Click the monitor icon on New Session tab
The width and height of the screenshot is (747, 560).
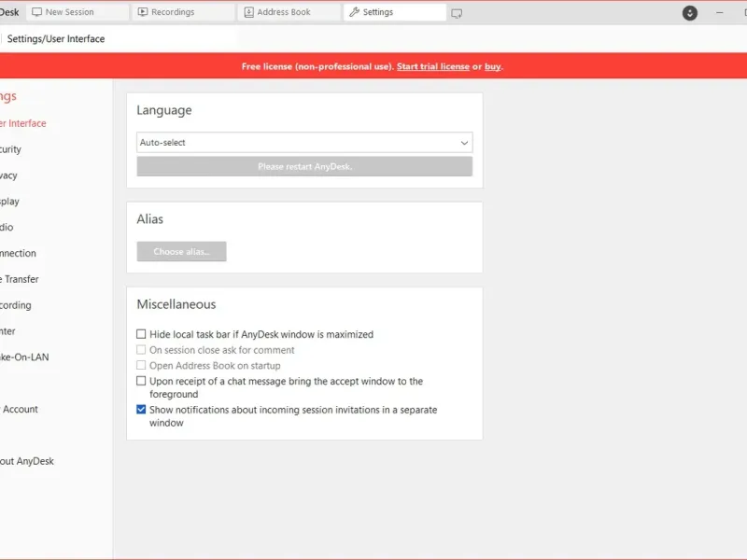pos(36,12)
